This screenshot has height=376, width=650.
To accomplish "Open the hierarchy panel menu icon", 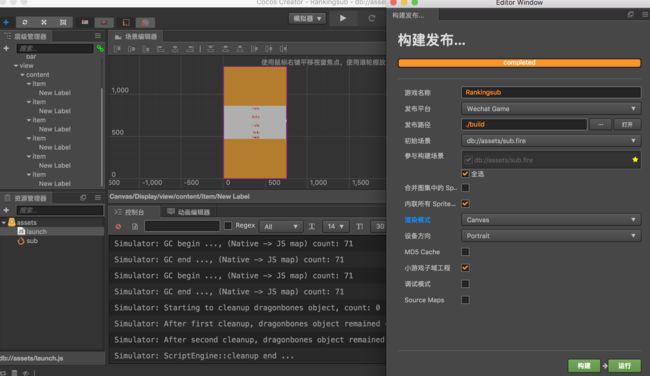I will (98, 36).
